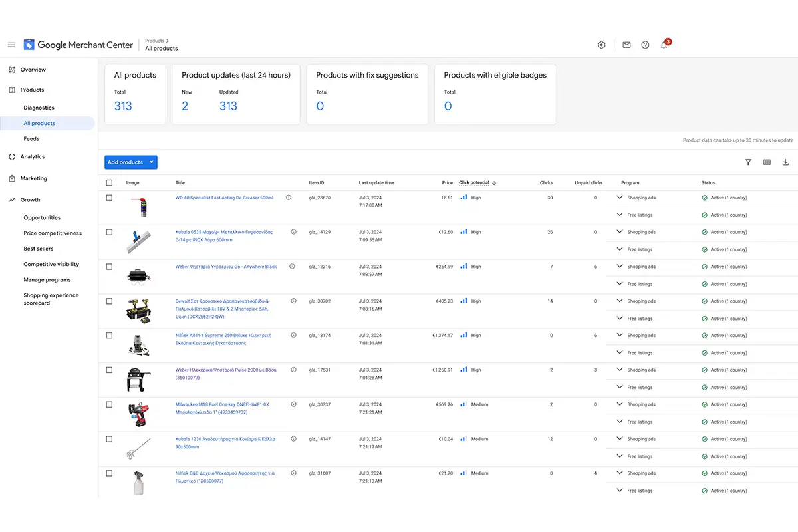The height and width of the screenshot is (532, 798).
Task: Click info icon for Nilfisk C&C row
Action: click(x=293, y=473)
